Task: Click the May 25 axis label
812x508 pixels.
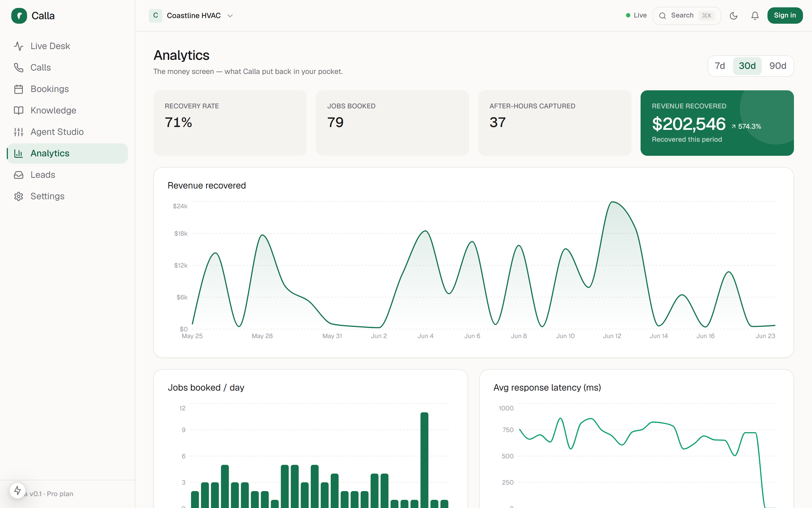Action: pyautogui.click(x=192, y=336)
